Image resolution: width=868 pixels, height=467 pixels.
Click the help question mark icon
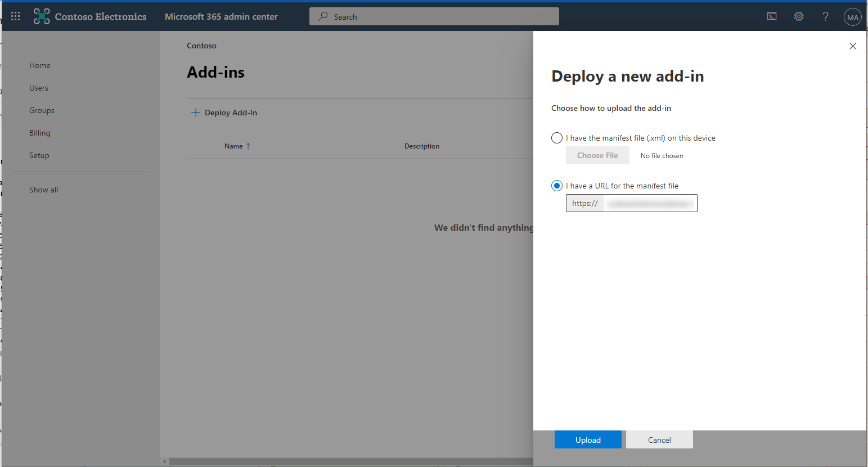(825, 16)
